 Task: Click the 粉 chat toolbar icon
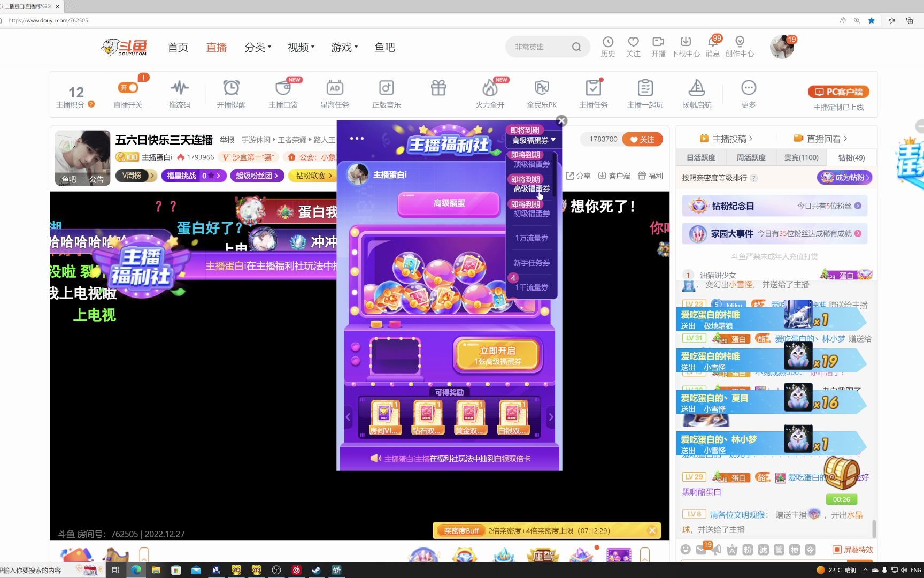[748, 550]
